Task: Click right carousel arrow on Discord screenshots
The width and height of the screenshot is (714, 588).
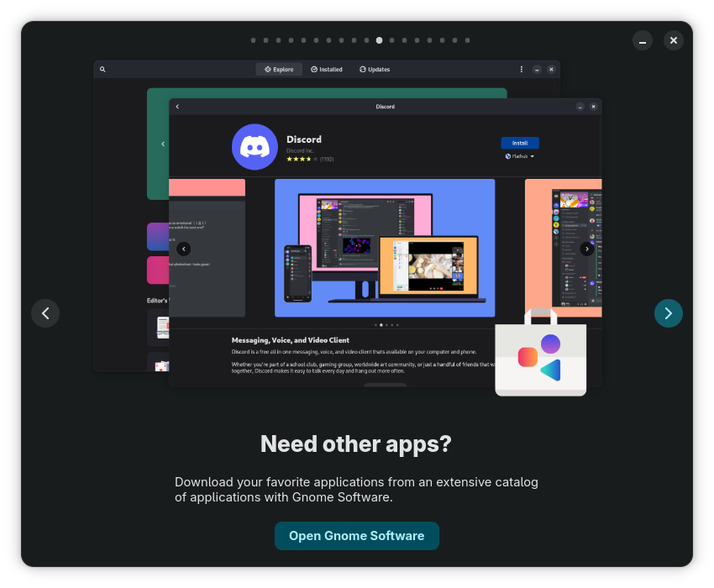Action: point(586,249)
